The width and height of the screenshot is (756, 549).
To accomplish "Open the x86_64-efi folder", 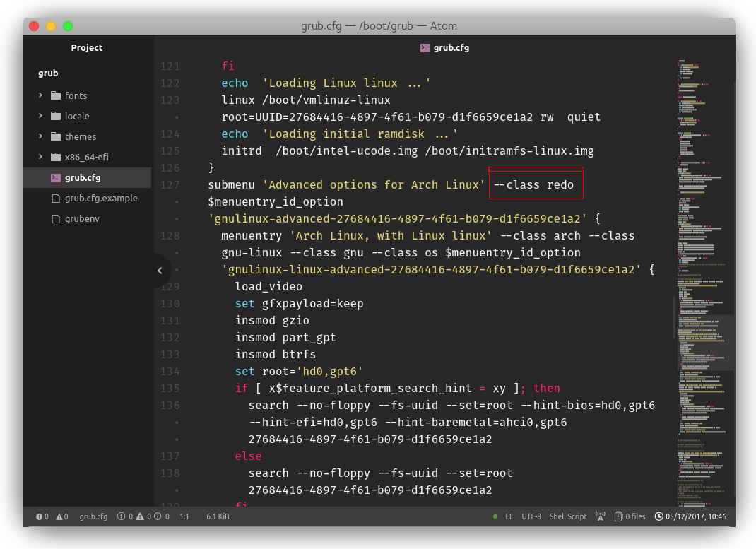I will (x=87, y=157).
